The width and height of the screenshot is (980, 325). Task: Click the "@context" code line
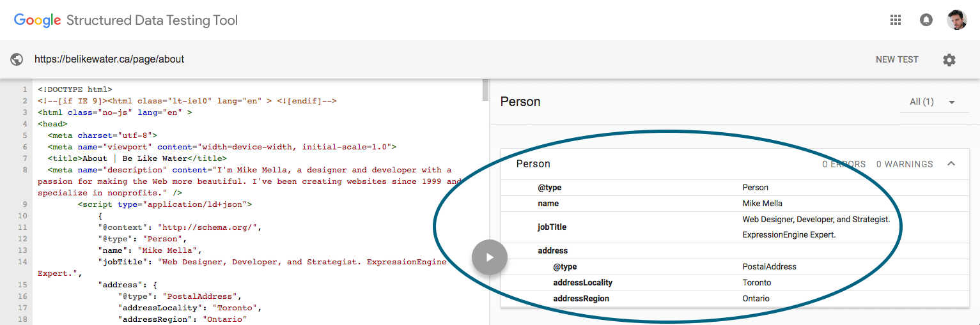pyautogui.click(x=180, y=227)
